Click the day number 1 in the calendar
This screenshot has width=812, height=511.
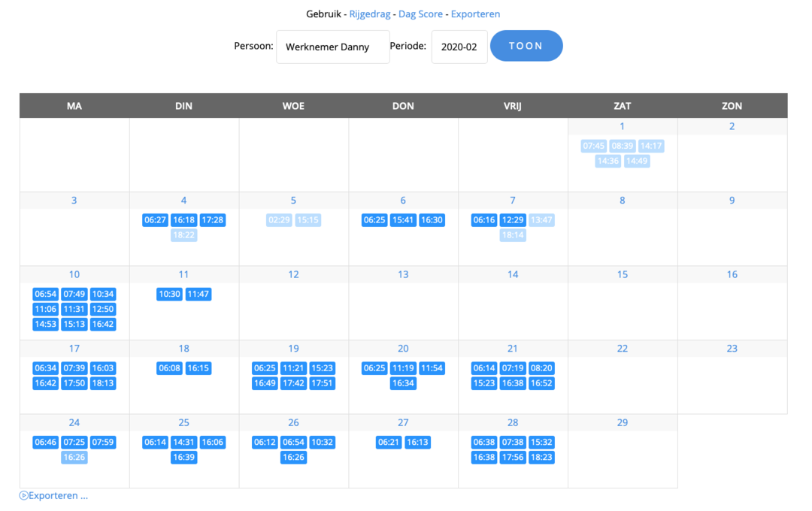click(x=622, y=125)
